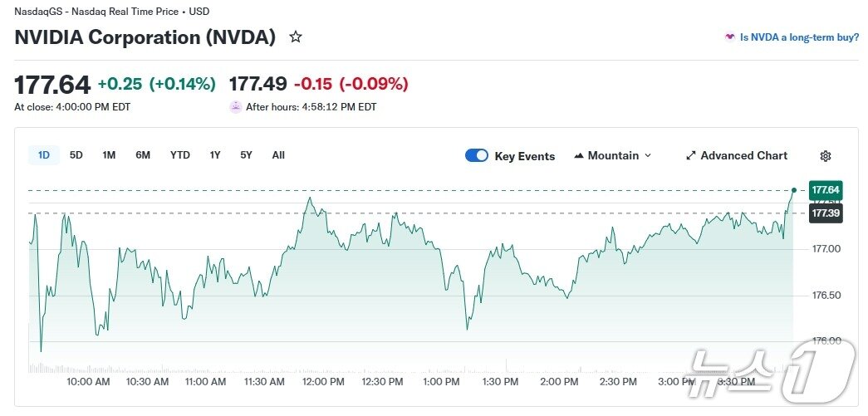This screenshot has width=868, height=416.
Task: Click the 177.39 previous close label
Action: point(826,213)
